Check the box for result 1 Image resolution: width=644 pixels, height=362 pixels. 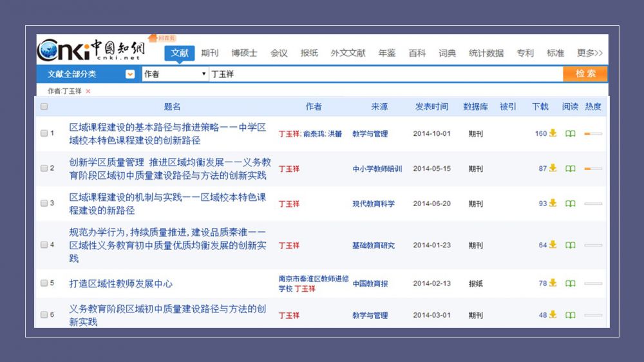tap(44, 134)
